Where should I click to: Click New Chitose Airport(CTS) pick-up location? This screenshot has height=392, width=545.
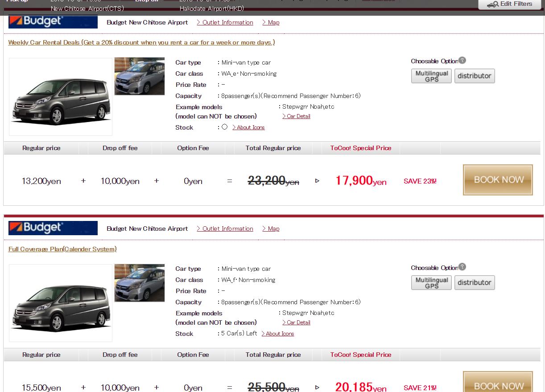[87, 8]
